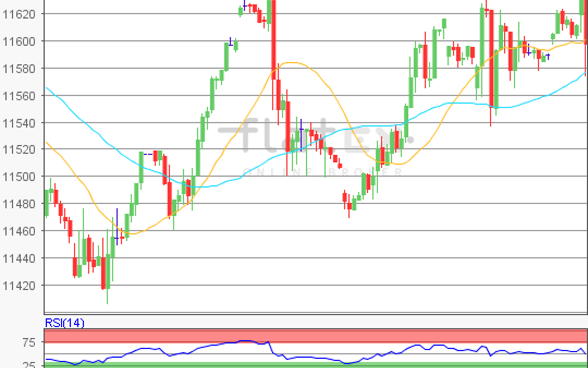Click the red RSI overbought band
Viewport: 588px width, 368px height.
[316, 336]
